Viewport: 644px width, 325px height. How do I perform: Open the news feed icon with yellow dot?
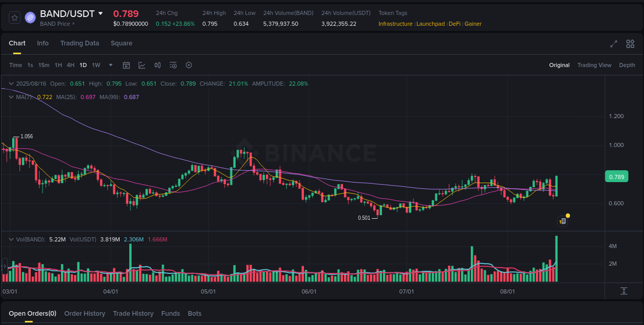[563, 221]
